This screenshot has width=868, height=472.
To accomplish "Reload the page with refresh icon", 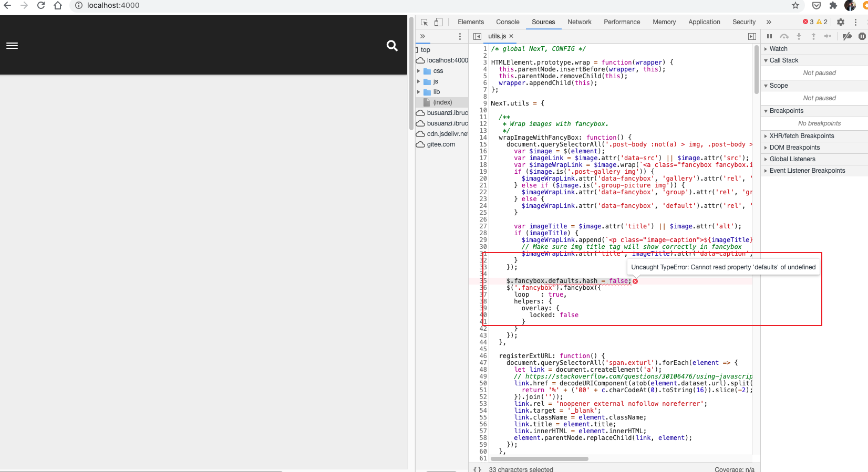I will 41,5.
